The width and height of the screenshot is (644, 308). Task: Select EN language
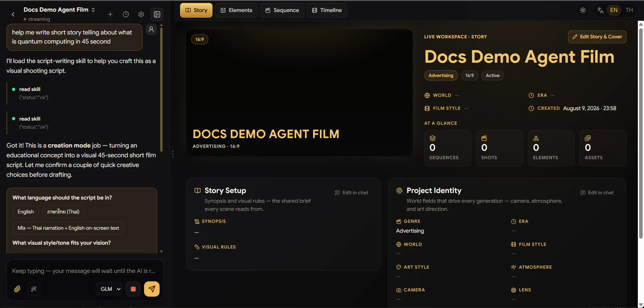(x=614, y=10)
